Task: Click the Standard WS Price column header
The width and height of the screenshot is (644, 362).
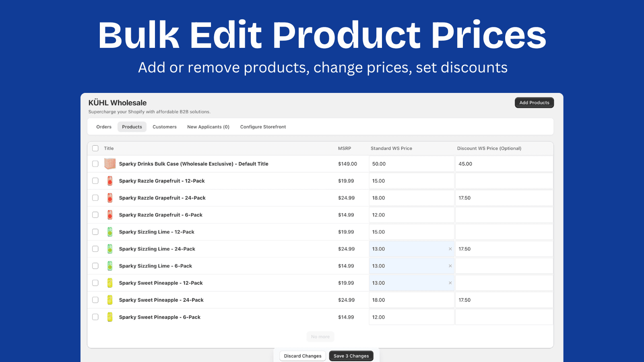Action: coord(391,148)
